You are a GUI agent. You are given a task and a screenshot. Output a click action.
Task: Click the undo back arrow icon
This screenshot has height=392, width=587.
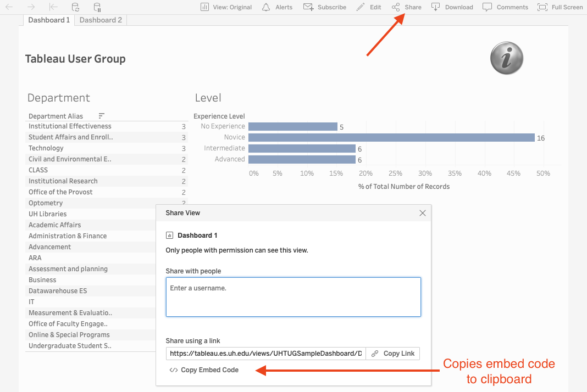(9, 7)
